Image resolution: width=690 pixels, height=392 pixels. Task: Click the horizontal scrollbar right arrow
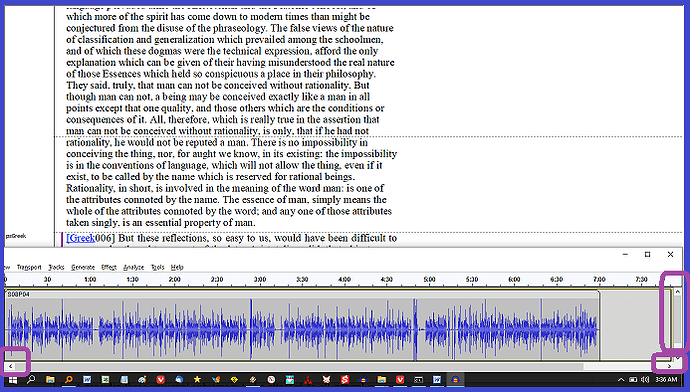point(669,366)
